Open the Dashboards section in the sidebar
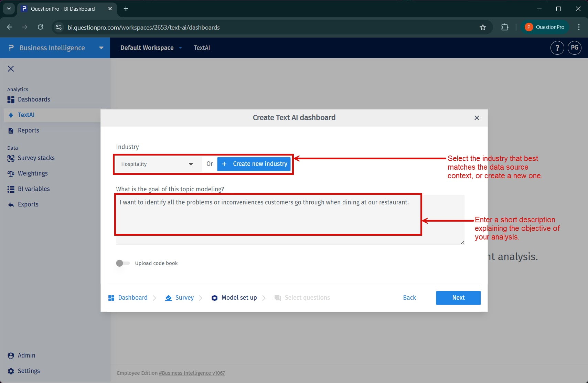Screen dimensions: 588x383 coord(34,99)
